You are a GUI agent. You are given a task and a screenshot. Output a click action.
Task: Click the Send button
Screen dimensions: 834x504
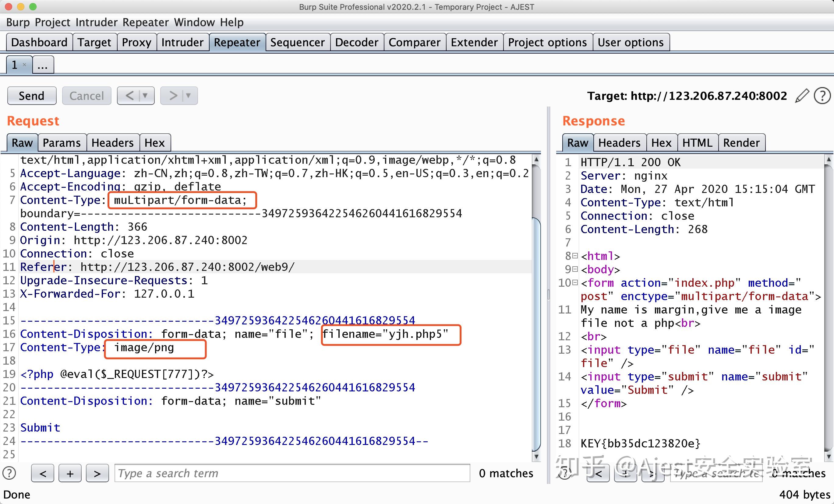(x=31, y=96)
